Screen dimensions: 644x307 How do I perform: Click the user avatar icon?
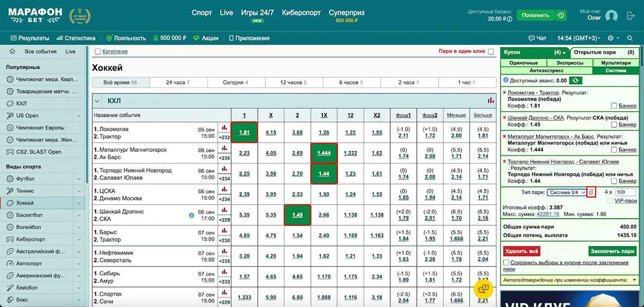[x=611, y=16]
